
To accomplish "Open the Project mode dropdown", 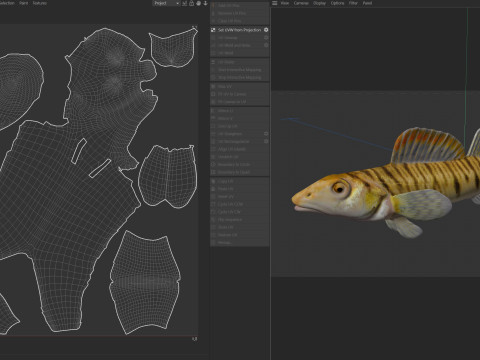I will [166, 3].
